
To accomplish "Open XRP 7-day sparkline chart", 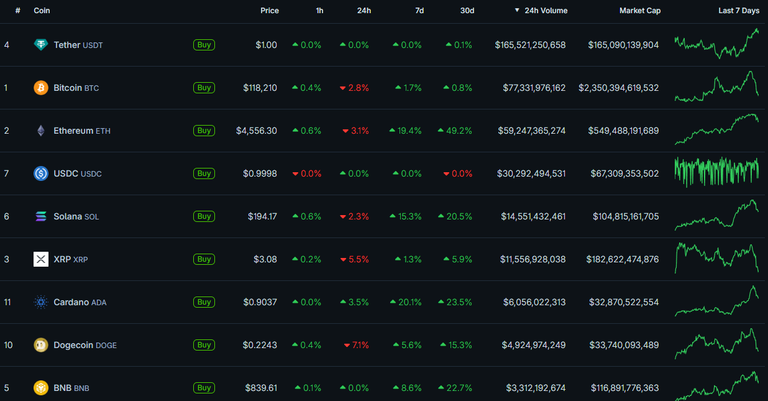I will 717,258.
